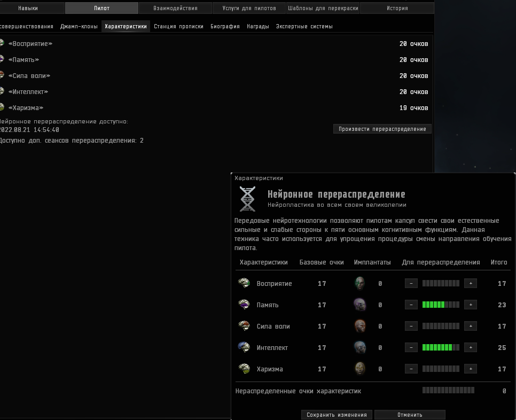516x420 pixels.
Task: Increase Память points with plus button
Action: 471,305
